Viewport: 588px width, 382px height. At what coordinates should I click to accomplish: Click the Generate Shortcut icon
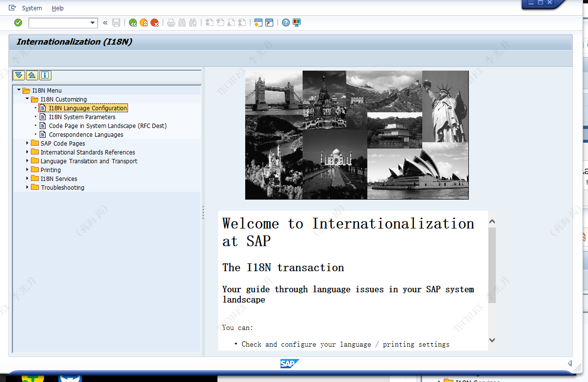click(x=269, y=23)
